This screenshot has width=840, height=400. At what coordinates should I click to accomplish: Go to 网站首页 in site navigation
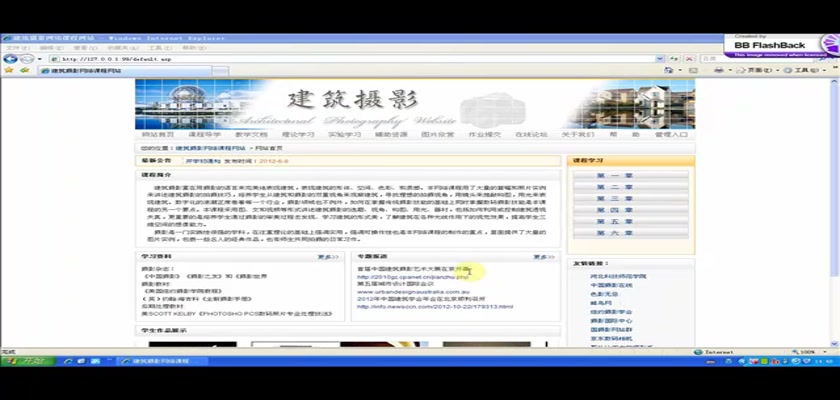[158, 134]
